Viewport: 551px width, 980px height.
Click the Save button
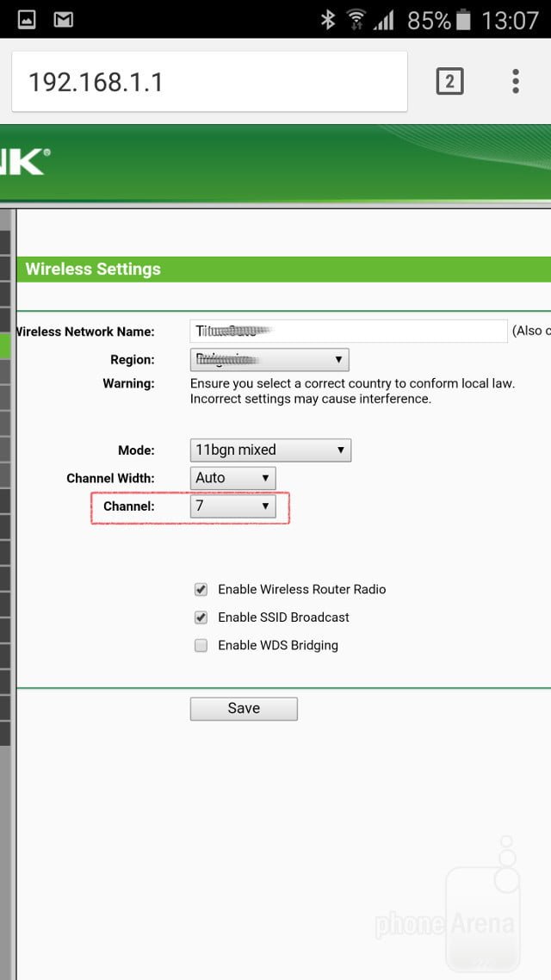244,708
